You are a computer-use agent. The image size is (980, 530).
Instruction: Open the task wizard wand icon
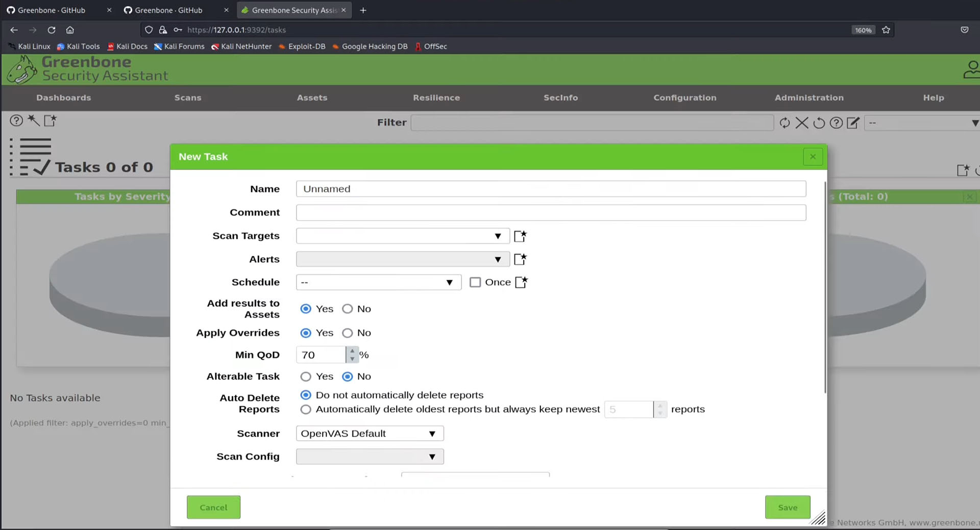click(33, 121)
